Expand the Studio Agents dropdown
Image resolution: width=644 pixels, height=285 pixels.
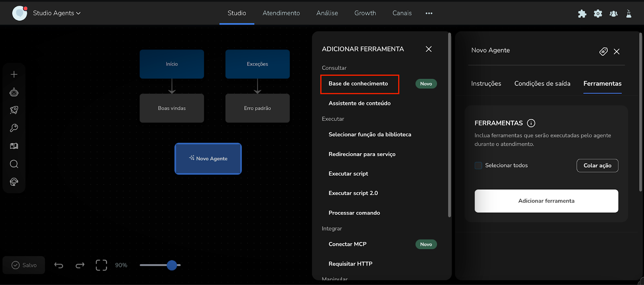coord(57,13)
